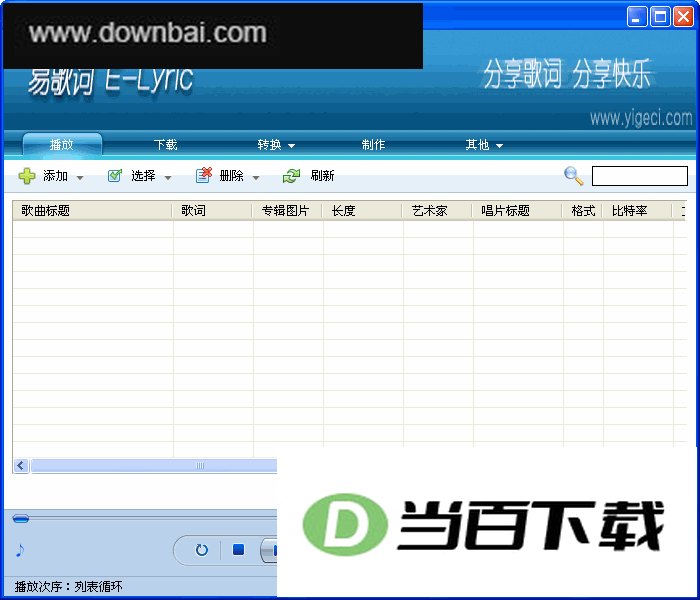
Task: Minimize the E-Lyric window
Action: pos(637,17)
